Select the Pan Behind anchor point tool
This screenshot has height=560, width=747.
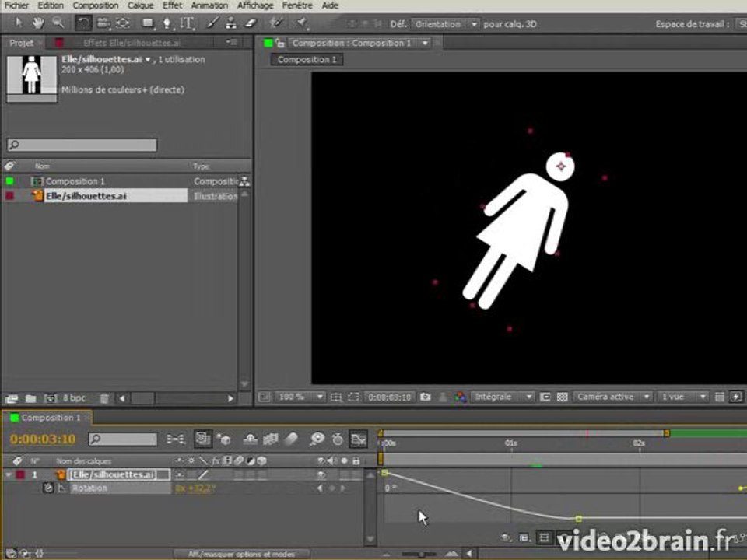click(123, 23)
